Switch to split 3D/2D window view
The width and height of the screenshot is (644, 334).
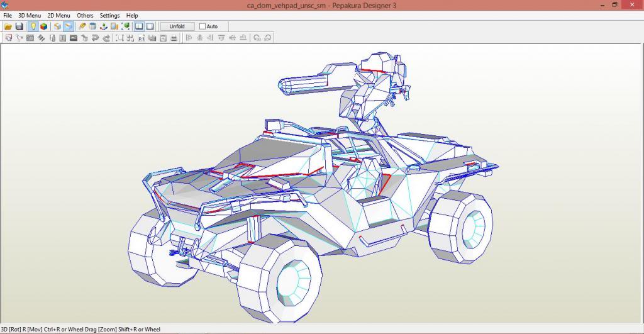coord(139,26)
